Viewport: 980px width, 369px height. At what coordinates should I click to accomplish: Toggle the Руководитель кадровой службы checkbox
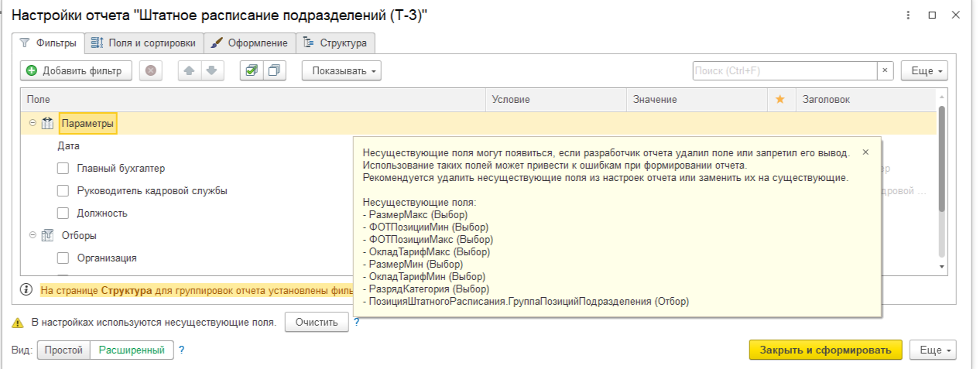point(63,190)
